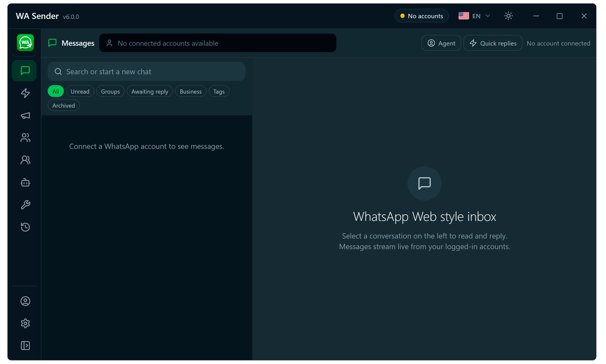Select the All filter chip
Viewport: 606px width, 364px height.
(x=56, y=92)
